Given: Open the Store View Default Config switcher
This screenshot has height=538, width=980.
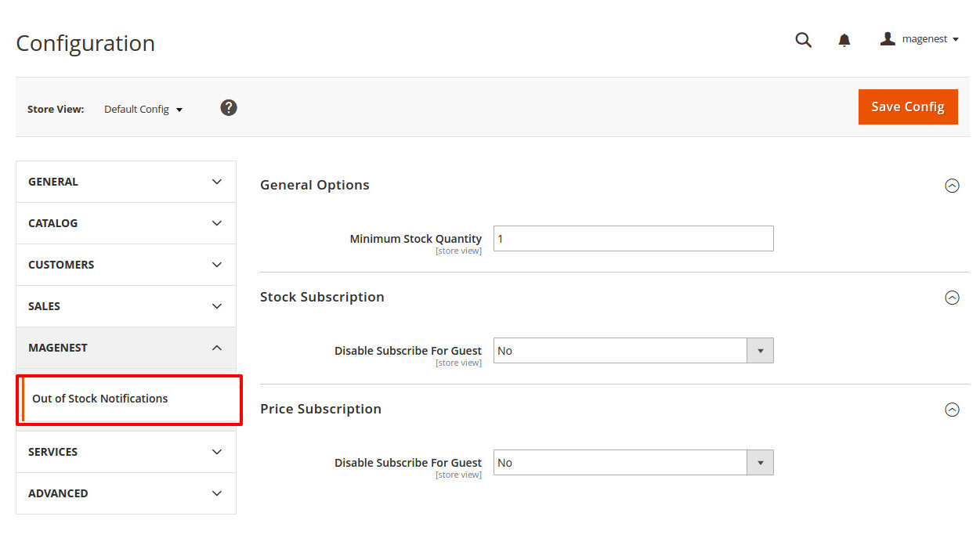Looking at the screenshot, I should [143, 110].
